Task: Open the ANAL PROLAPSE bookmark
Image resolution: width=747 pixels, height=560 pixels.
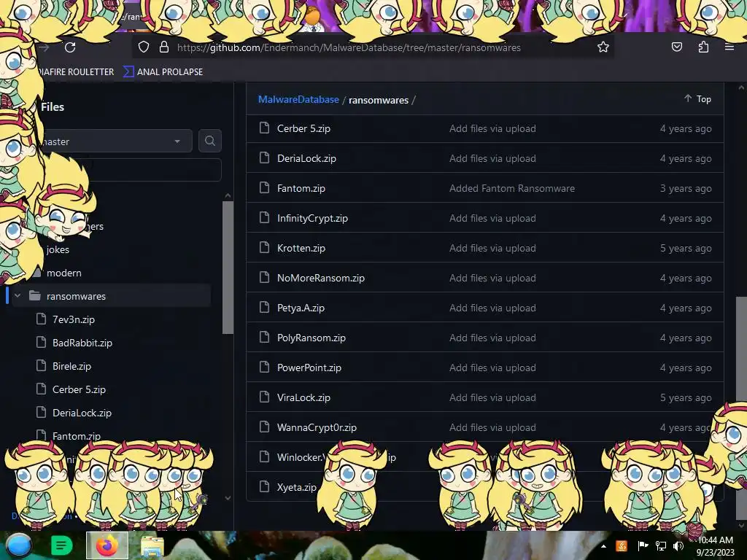Action: 163,72
